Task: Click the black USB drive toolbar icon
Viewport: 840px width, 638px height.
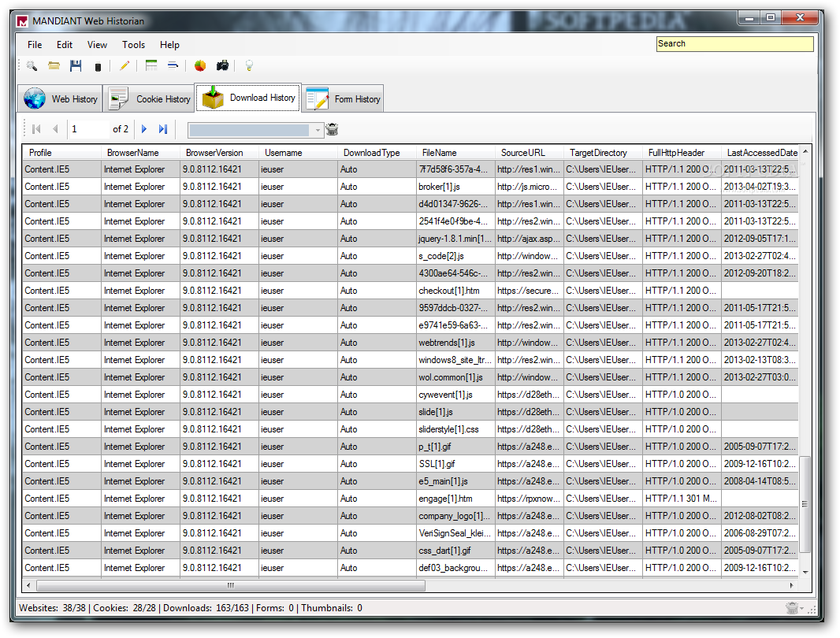Action: click(98, 67)
